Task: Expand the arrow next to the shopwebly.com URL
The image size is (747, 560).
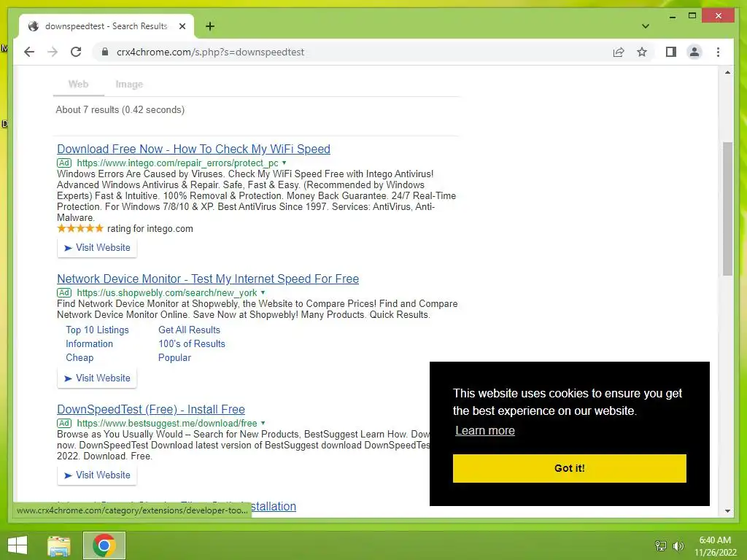Action: 263,293
